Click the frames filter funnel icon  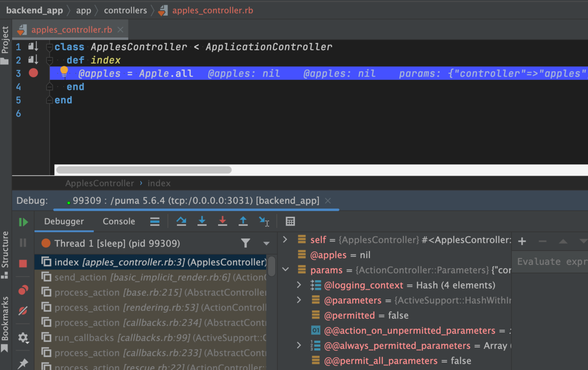245,243
